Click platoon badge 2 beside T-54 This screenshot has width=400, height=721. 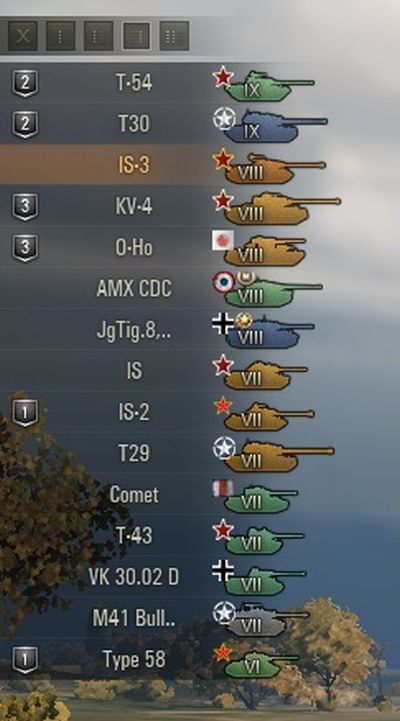[25, 83]
